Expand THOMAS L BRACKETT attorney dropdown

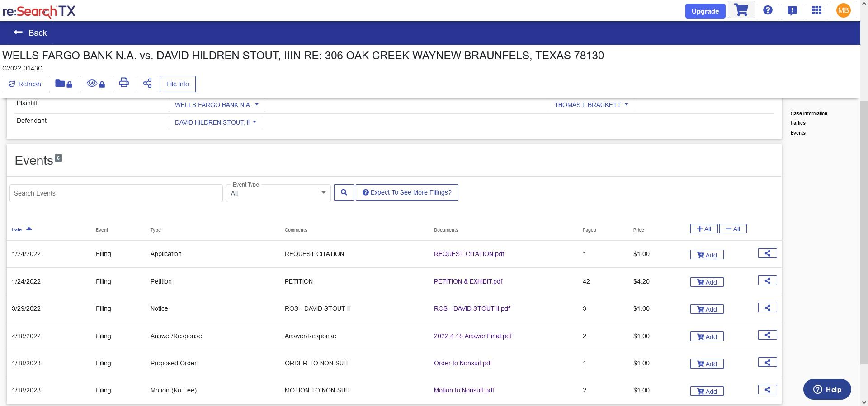click(591, 105)
